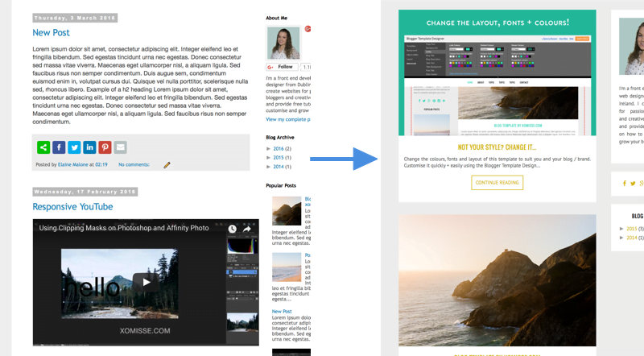Click the profile photo in the right blog sidebar

pyautogui.click(x=632, y=46)
